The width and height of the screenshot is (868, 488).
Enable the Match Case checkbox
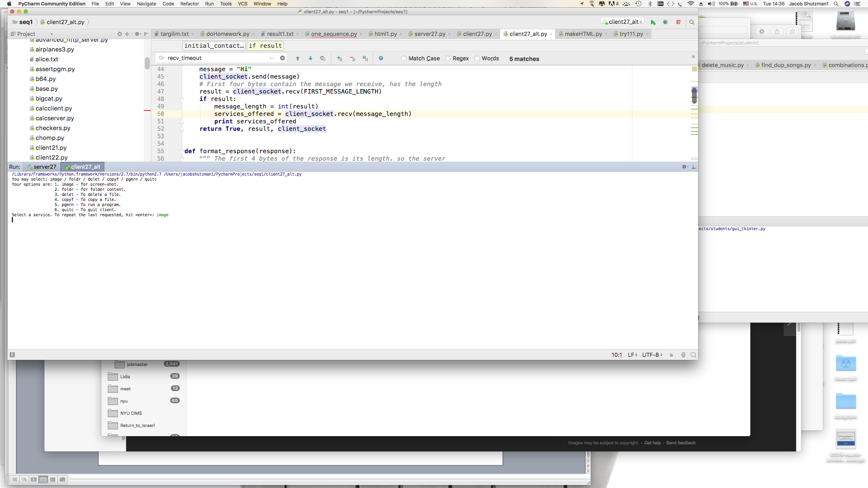[404, 58]
